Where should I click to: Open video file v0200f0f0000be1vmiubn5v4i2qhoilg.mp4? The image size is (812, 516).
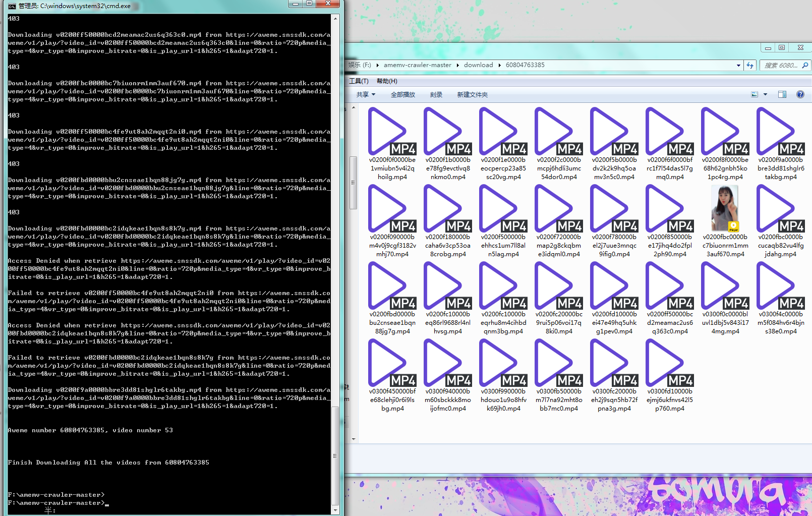(392, 144)
